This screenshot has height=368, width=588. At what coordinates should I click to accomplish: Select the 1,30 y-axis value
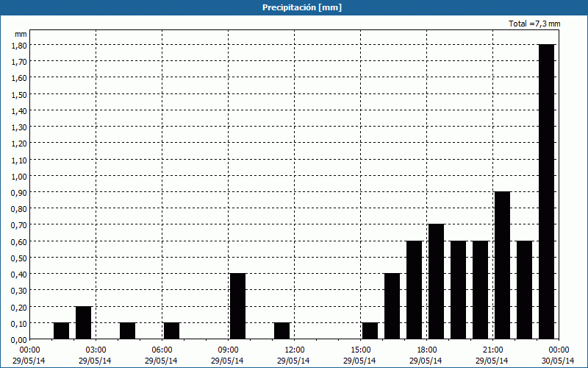tap(19, 127)
